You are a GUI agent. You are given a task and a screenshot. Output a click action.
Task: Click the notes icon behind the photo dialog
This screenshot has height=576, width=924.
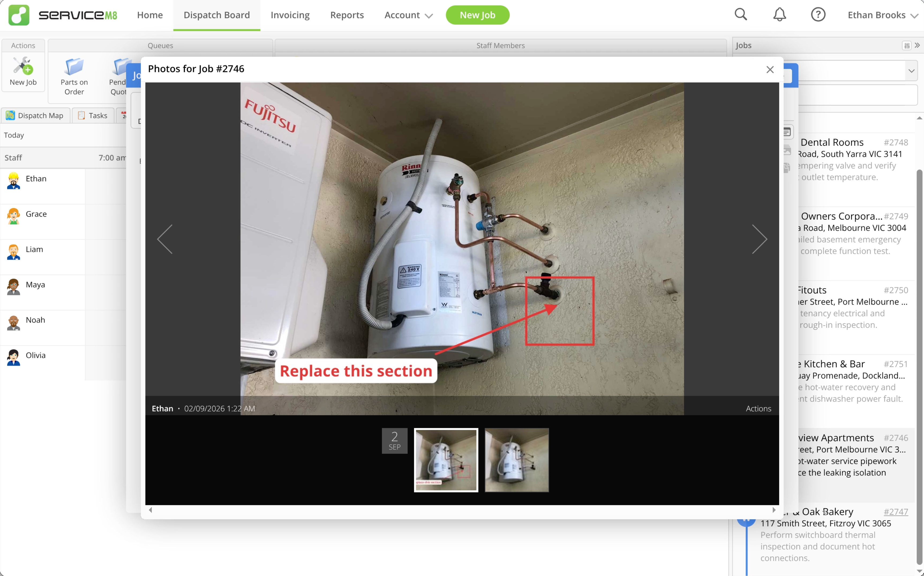click(x=787, y=132)
